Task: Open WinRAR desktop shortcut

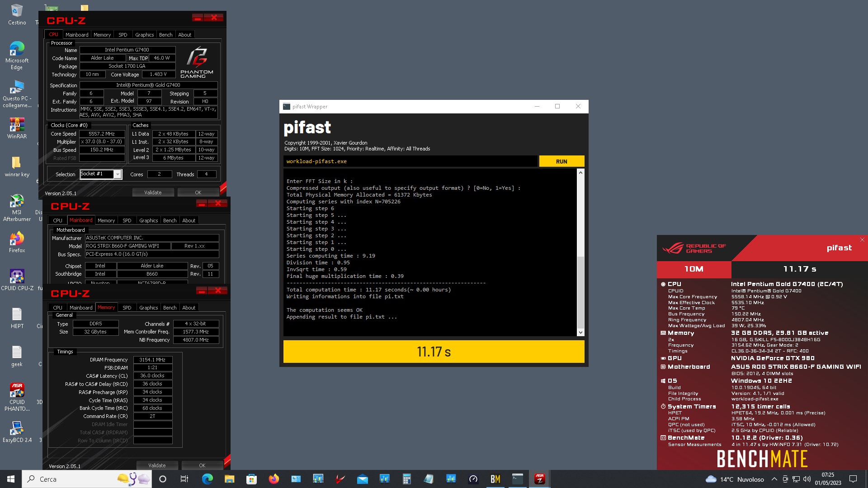Action: click(17, 128)
